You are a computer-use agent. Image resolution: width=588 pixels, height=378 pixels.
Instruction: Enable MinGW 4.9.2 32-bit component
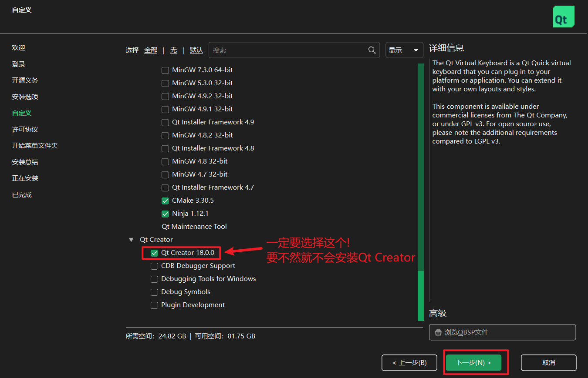pyautogui.click(x=165, y=96)
